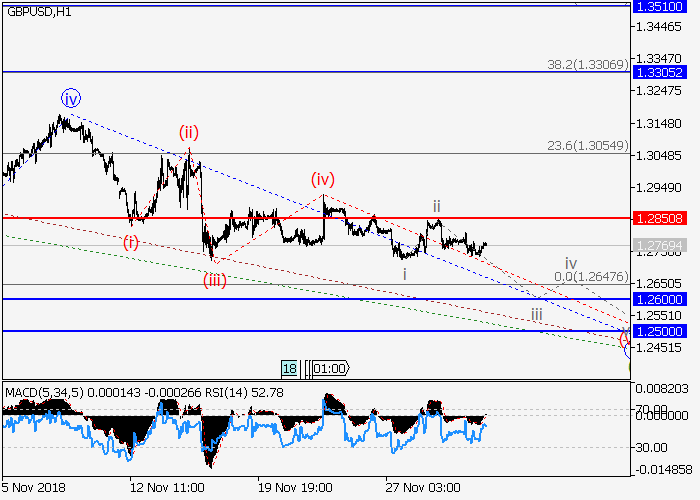Select the 38.2 Fibonacci level label
Image resolution: width=700 pixels, height=500 pixels.
[x=587, y=64]
